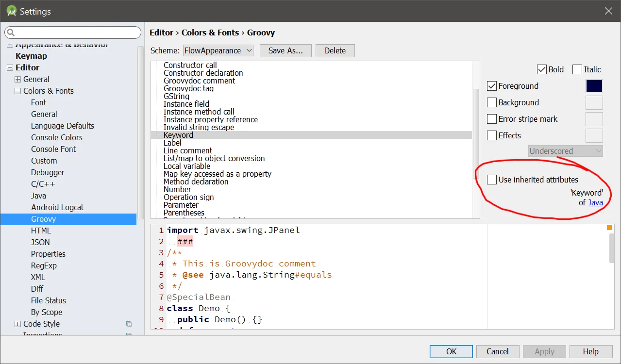Click the copy icon beside Code Style
621x364 pixels.
click(129, 324)
